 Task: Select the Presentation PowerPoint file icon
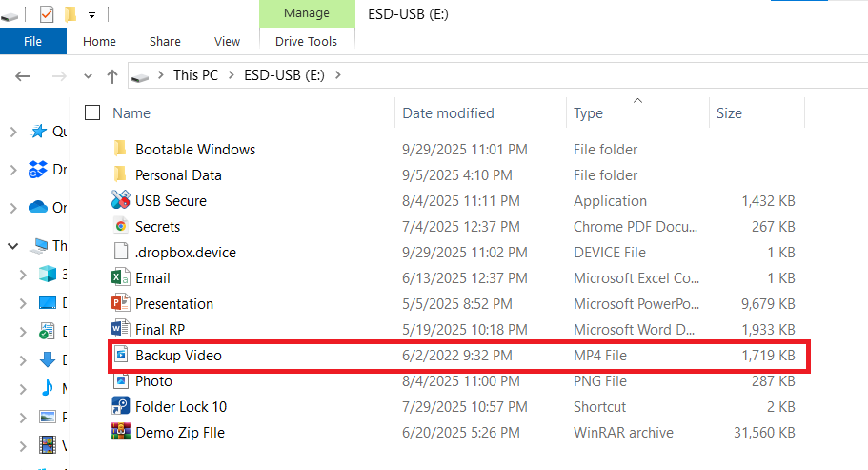(121, 303)
